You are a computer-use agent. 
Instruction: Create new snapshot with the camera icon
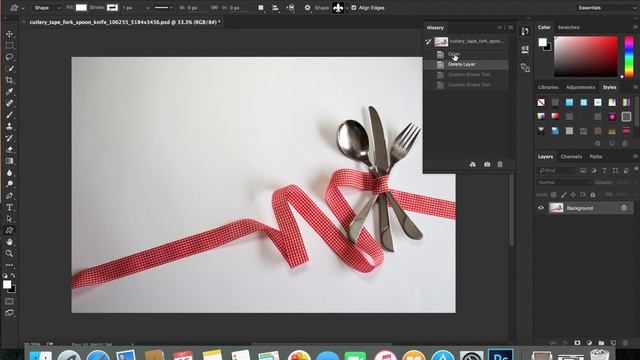(x=487, y=164)
